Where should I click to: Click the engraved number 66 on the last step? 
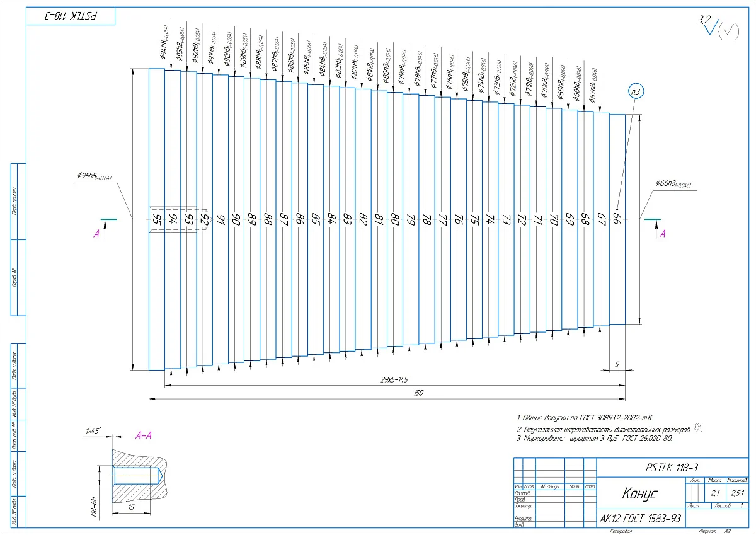click(x=617, y=219)
